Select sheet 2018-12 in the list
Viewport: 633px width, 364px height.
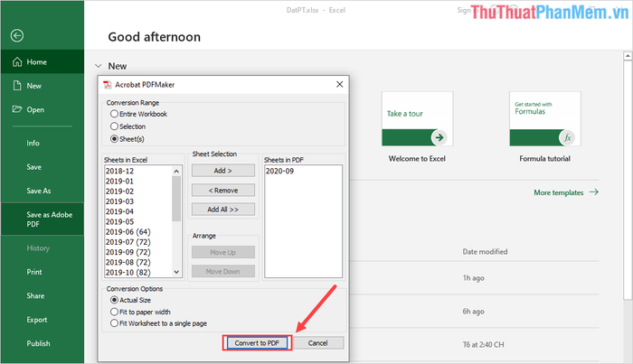click(138, 171)
